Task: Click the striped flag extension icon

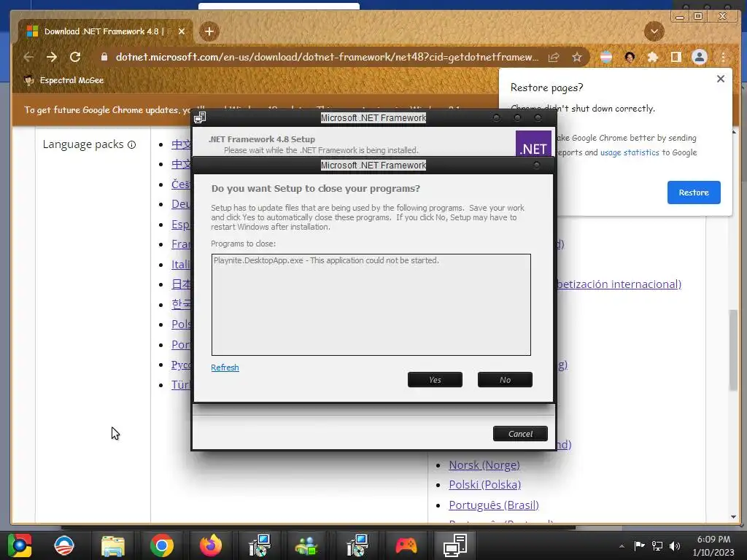Action: 606,57
